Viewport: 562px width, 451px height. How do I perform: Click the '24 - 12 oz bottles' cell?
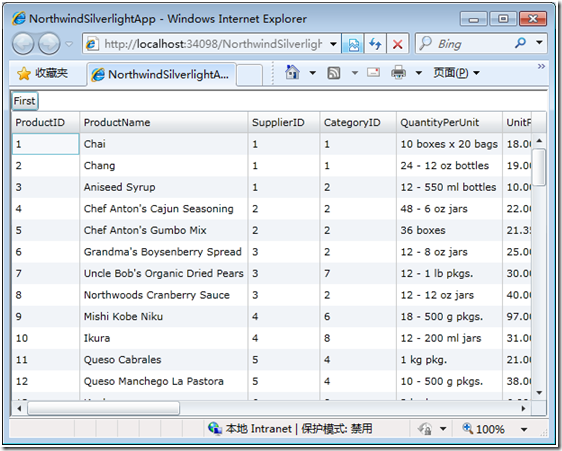(x=449, y=166)
